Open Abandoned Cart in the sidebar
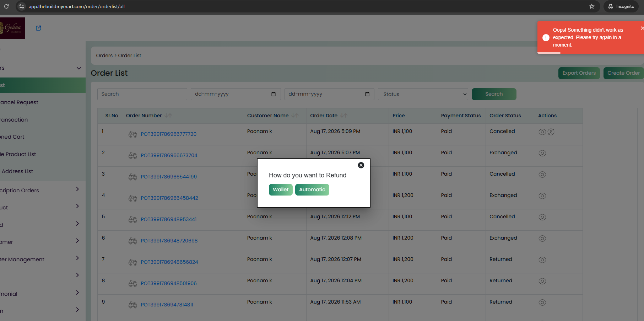This screenshot has height=321, width=644. [12, 137]
